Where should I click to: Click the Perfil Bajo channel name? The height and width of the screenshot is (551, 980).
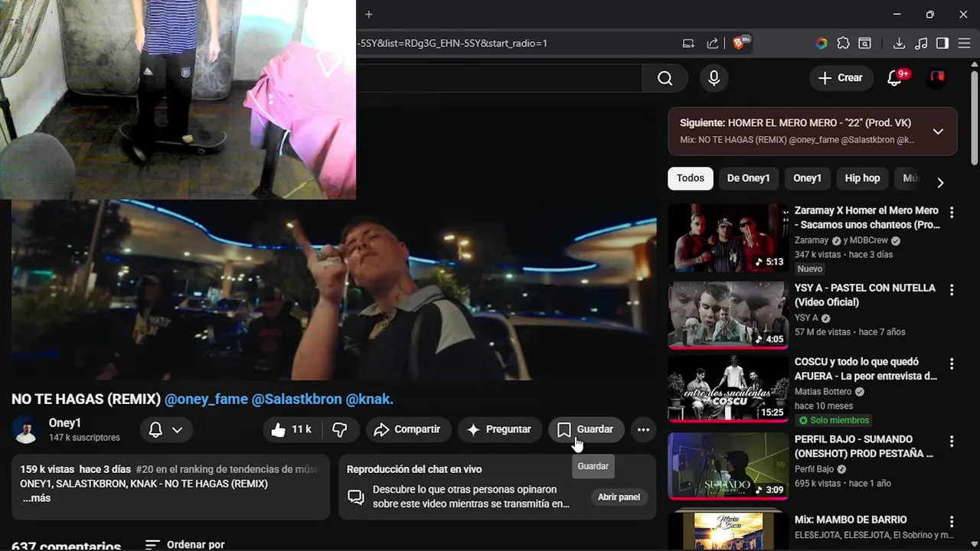(814, 469)
